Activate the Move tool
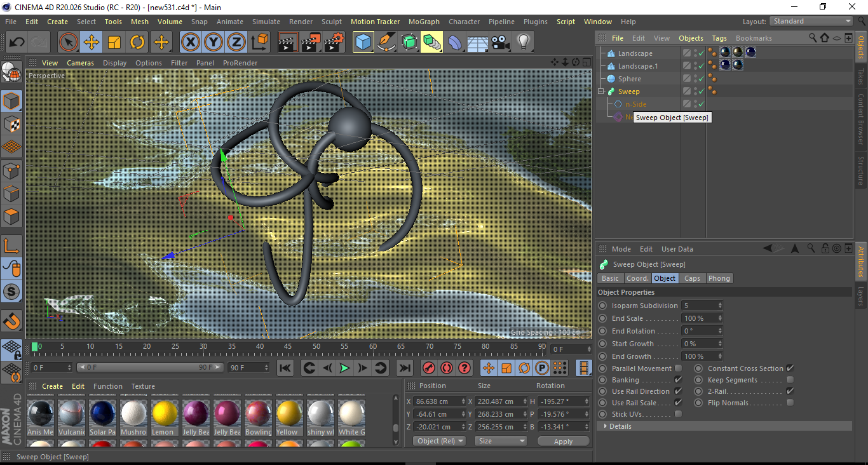 (x=92, y=43)
